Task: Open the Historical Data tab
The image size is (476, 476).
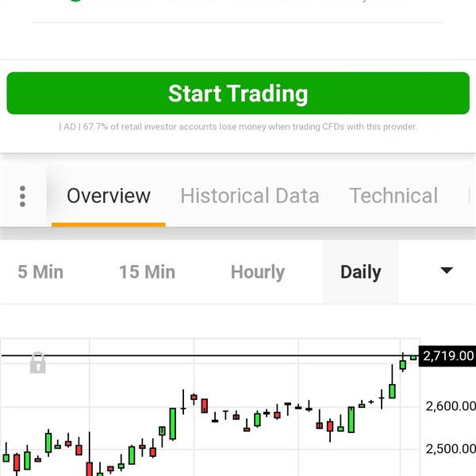Action: point(250,196)
